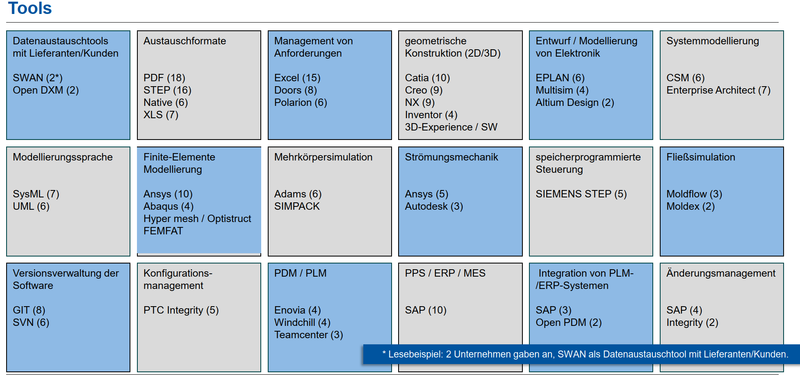Click the Änderungsmanagement box
The image size is (800, 378).
click(721, 304)
